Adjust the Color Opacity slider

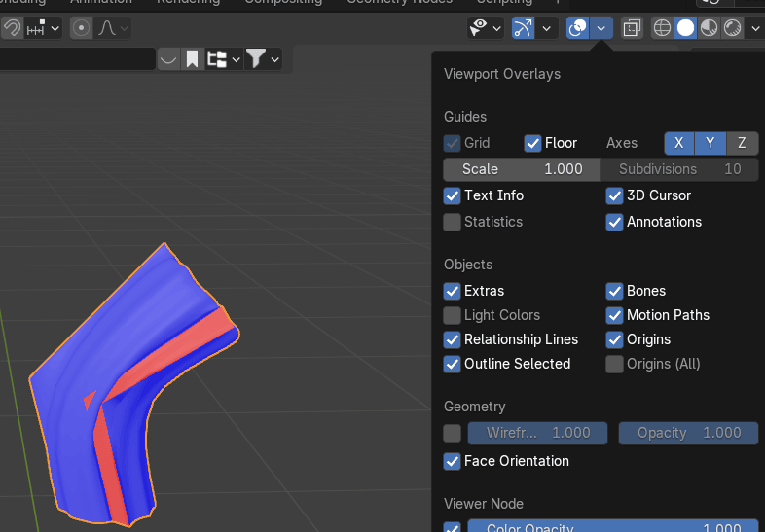(612, 527)
